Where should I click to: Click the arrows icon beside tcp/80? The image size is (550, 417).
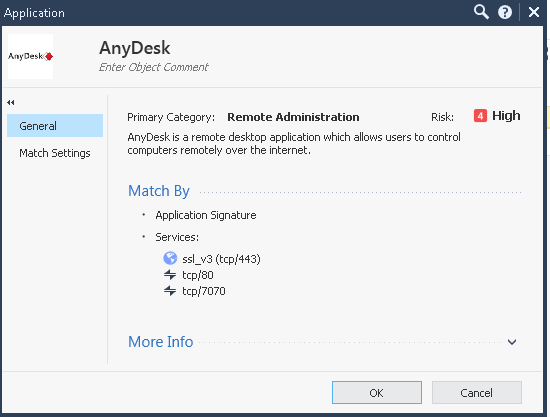170,275
